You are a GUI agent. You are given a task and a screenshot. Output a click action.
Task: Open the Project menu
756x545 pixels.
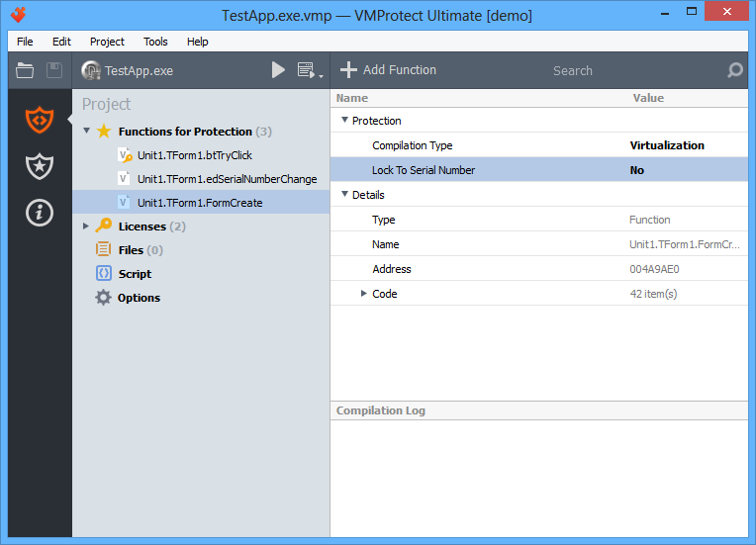[107, 42]
